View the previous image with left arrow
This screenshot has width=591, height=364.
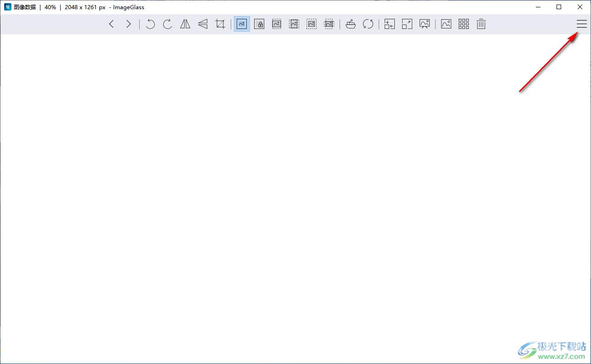click(x=111, y=24)
